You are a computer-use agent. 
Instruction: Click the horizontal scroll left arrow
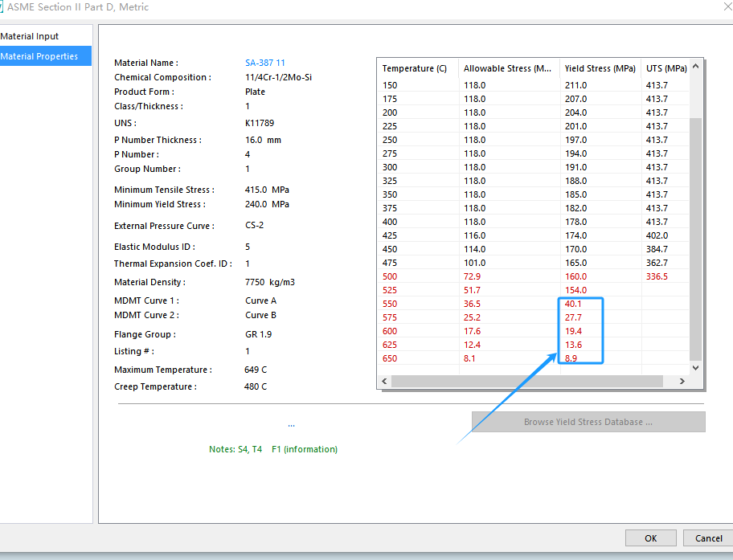[384, 381]
